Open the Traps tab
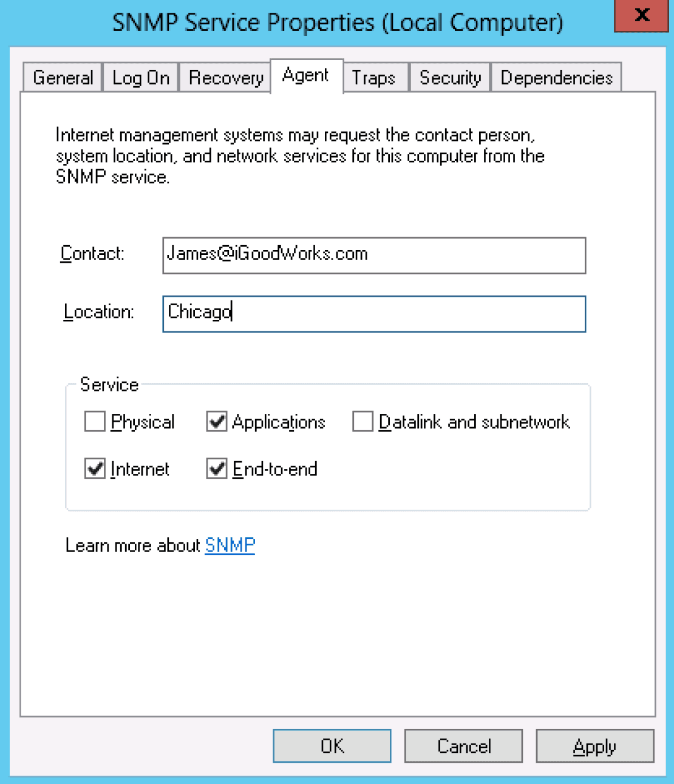Viewport: 674px width, 784px height. (x=373, y=78)
